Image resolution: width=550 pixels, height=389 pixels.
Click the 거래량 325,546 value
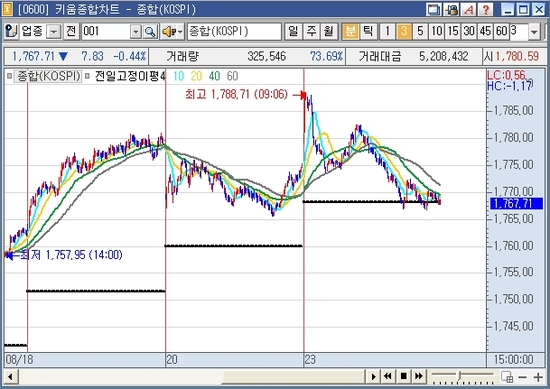(x=267, y=56)
